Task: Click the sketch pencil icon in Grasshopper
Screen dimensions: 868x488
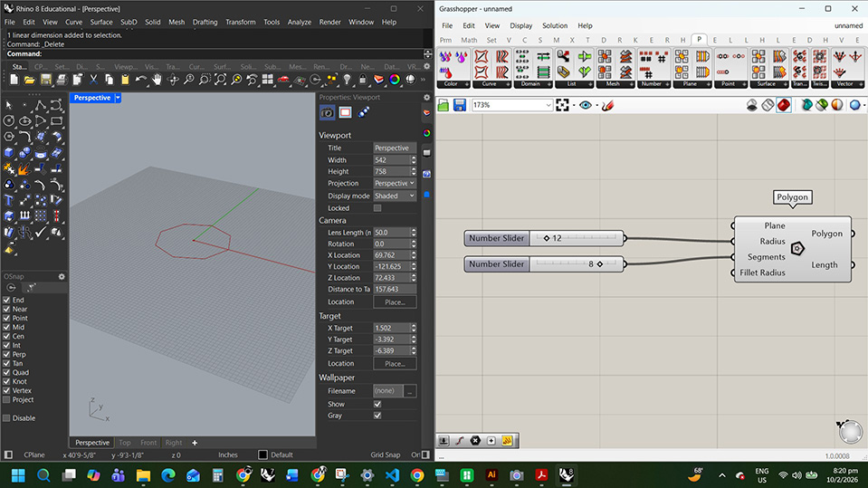Action: coord(606,106)
